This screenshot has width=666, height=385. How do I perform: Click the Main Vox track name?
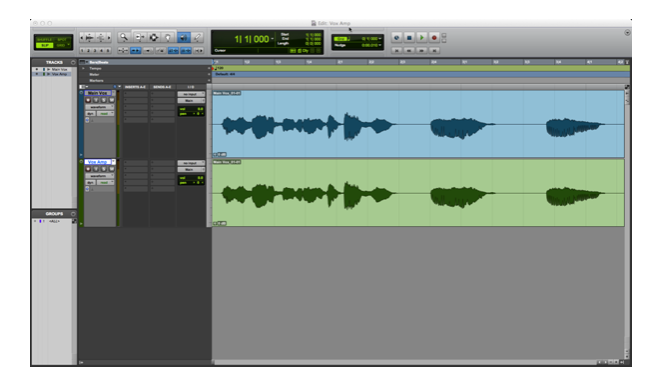[98, 93]
